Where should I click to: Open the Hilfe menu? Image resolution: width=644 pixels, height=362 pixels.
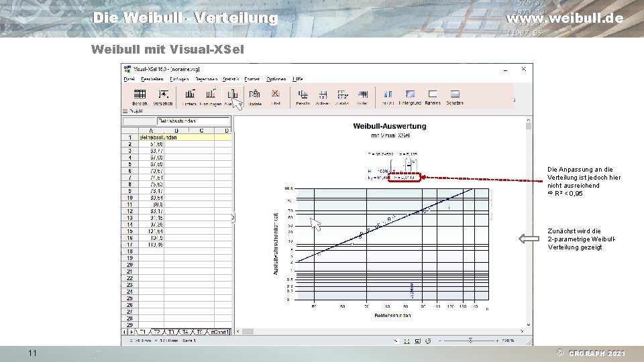click(298, 79)
